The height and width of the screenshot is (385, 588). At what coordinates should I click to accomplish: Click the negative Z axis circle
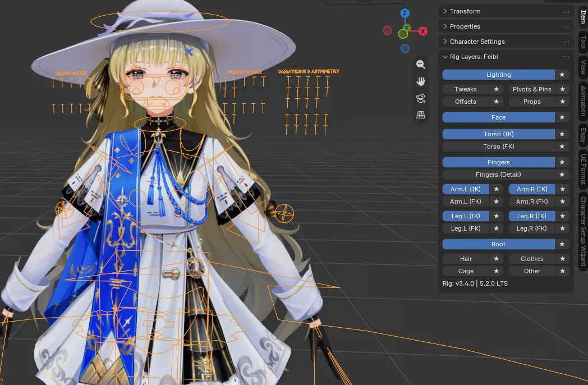coord(405,48)
